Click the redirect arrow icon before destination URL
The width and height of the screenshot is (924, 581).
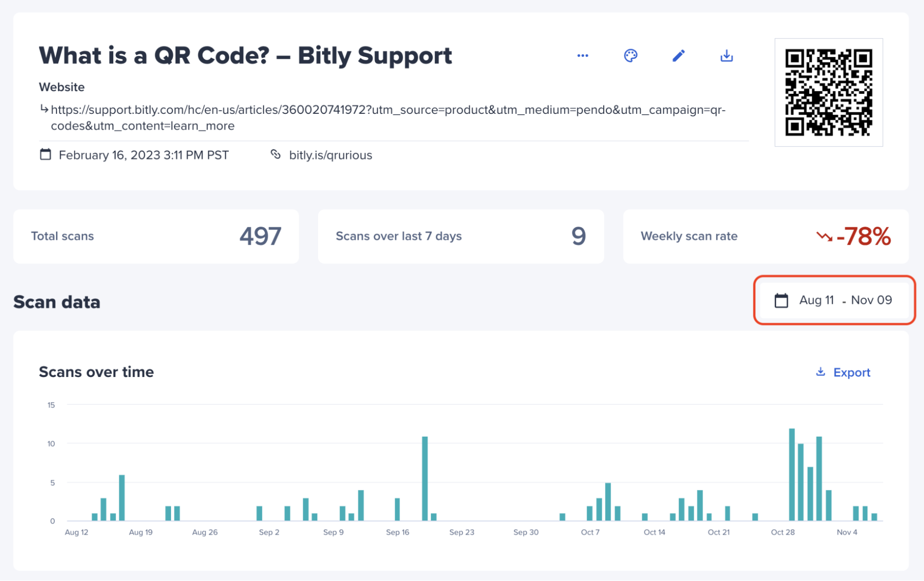(x=44, y=109)
